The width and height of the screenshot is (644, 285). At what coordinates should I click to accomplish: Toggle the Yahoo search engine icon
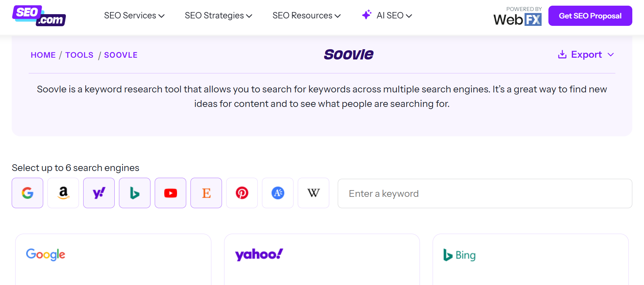[x=99, y=193]
